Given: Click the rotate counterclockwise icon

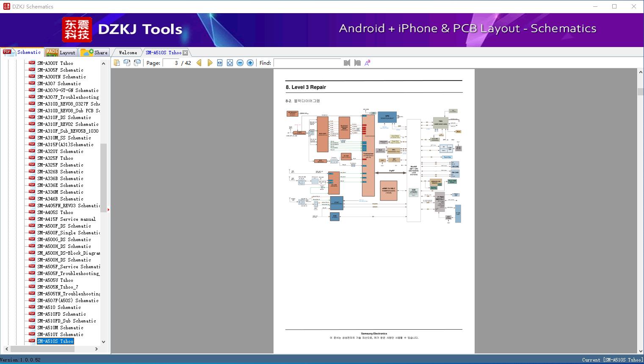Looking at the screenshot, I should point(127,63).
